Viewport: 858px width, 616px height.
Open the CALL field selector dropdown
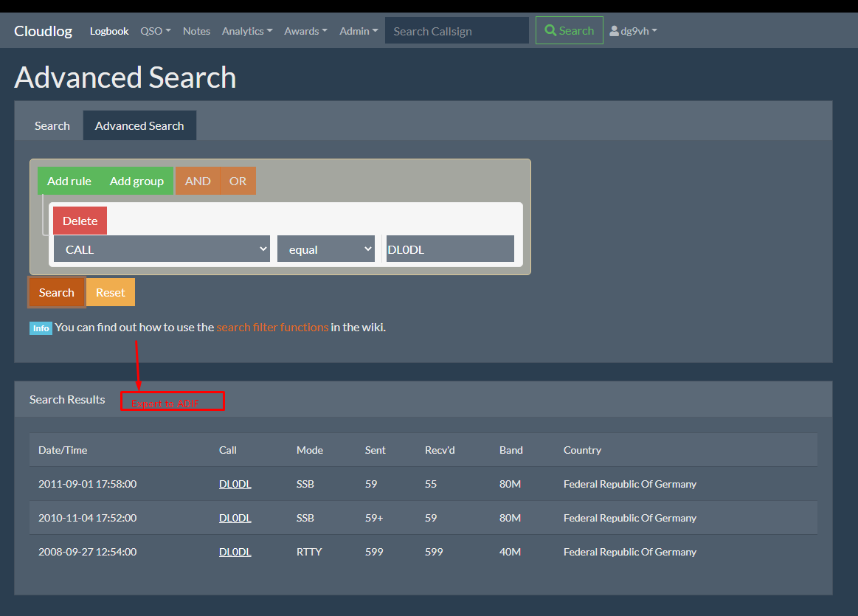[162, 249]
